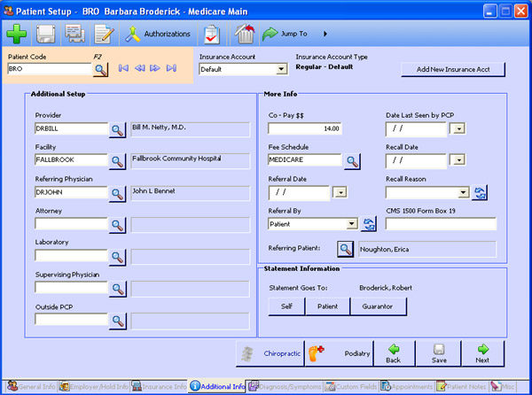532x395 pixels.
Task: Open the Referral By dropdown
Action: tap(354, 224)
